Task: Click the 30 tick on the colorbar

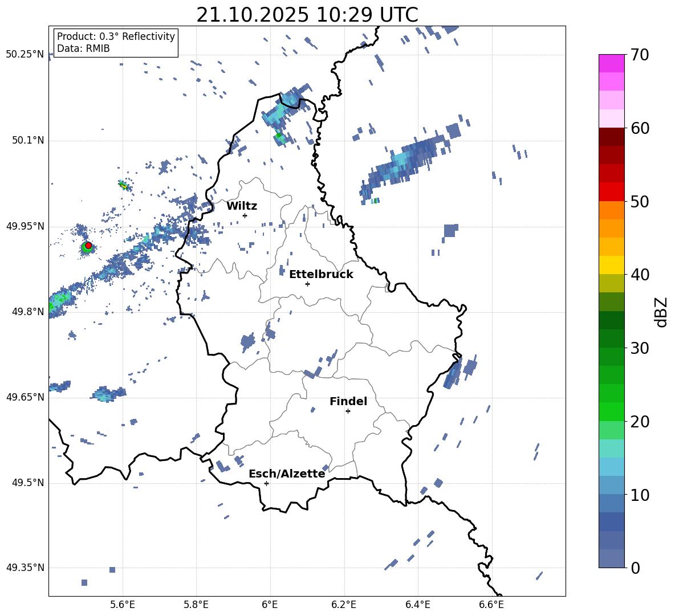Action: (639, 348)
